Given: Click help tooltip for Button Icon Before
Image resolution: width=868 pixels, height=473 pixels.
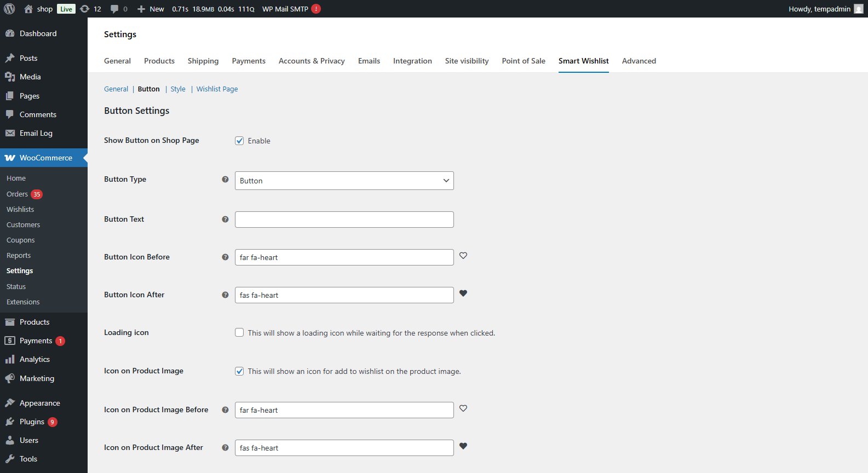Looking at the screenshot, I should 225,257.
